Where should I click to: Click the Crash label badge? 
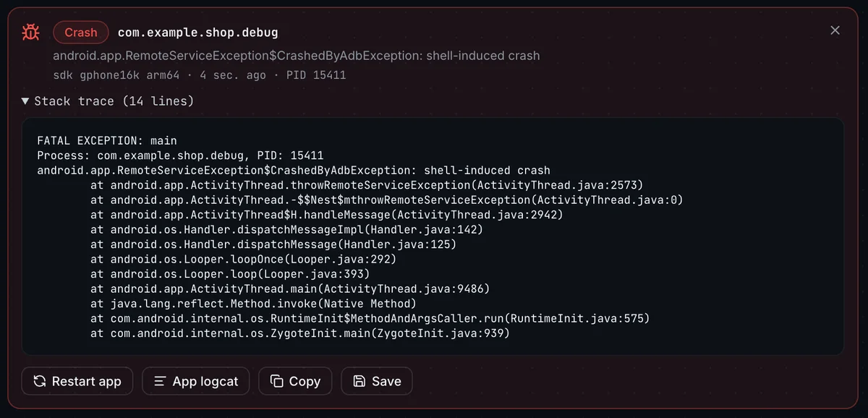(81, 33)
